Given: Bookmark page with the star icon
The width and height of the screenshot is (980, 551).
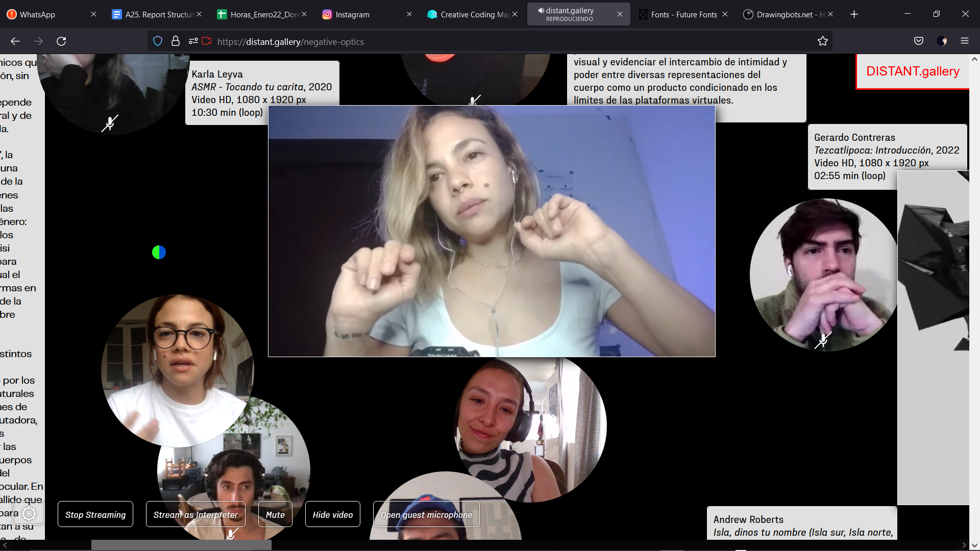Looking at the screenshot, I should (823, 41).
